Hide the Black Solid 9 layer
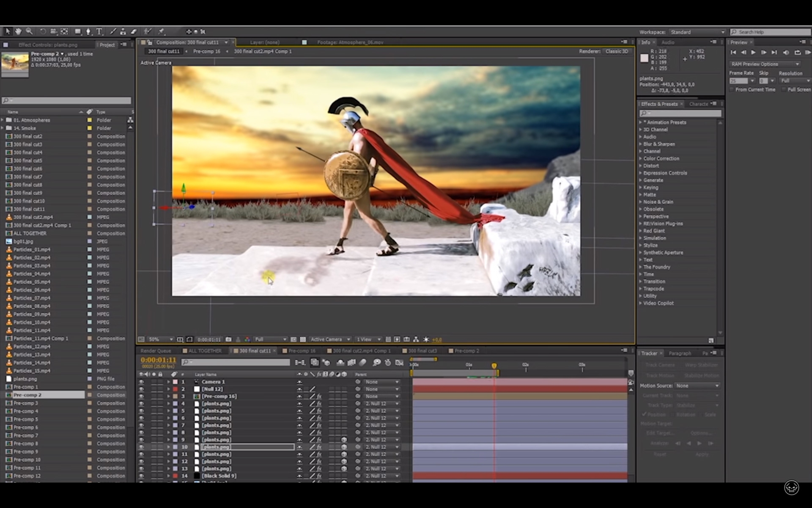Screen dimensions: 812x508 141,476
